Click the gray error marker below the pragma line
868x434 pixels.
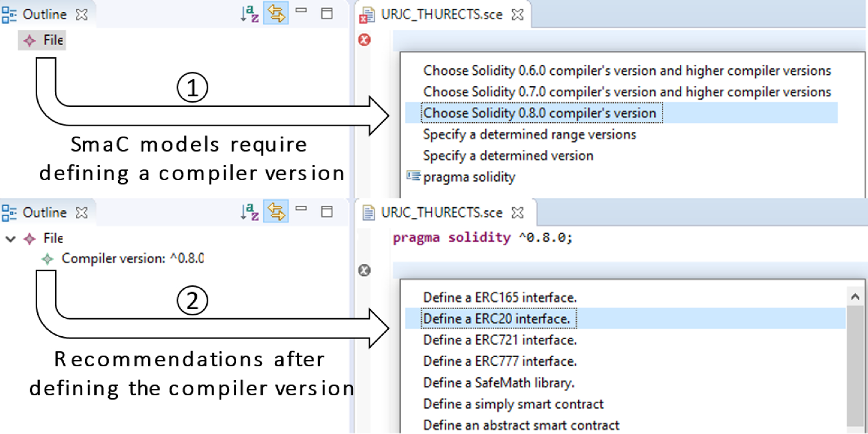[364, 270]
